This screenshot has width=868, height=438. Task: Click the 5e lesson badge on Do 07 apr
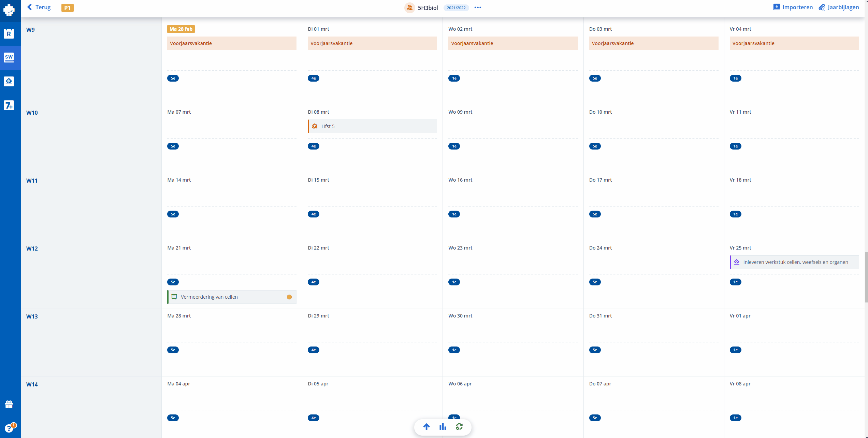595,418
